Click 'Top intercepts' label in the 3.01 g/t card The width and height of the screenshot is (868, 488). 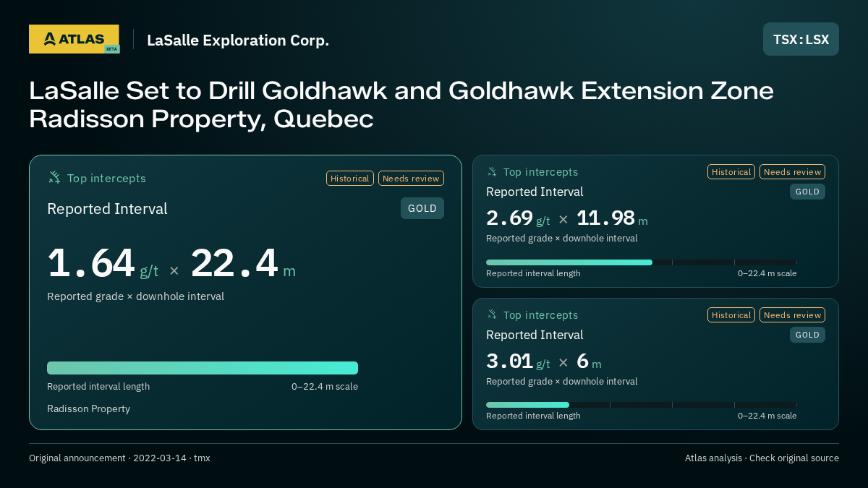click(x=540, y=315)
